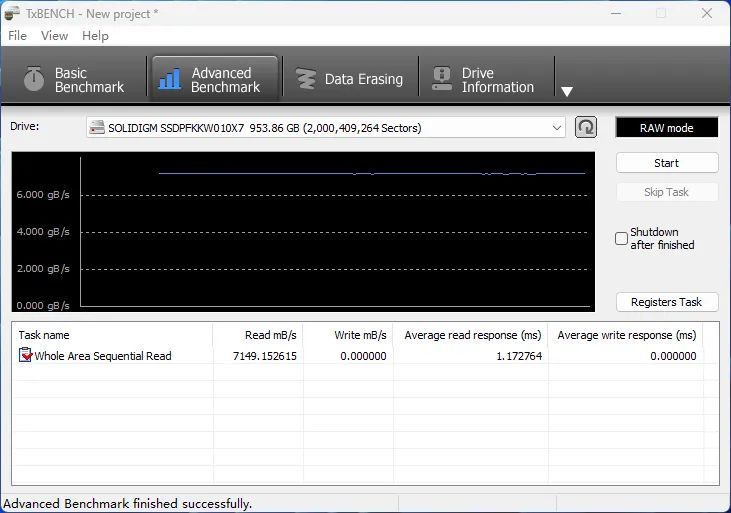Click the 2.000 gB/s graph axis label
Viewport: 731px width, 513px height.
(x=43, y=269)
